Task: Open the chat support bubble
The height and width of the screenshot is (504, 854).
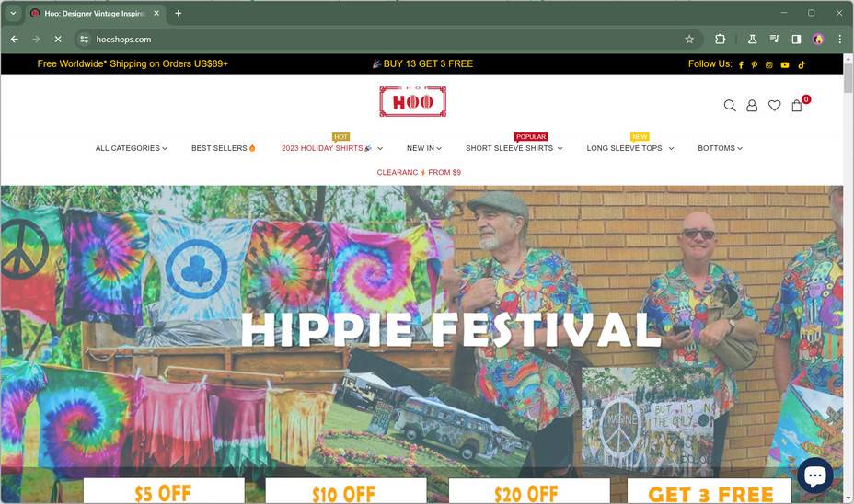Action: click(x=814, y=475)
